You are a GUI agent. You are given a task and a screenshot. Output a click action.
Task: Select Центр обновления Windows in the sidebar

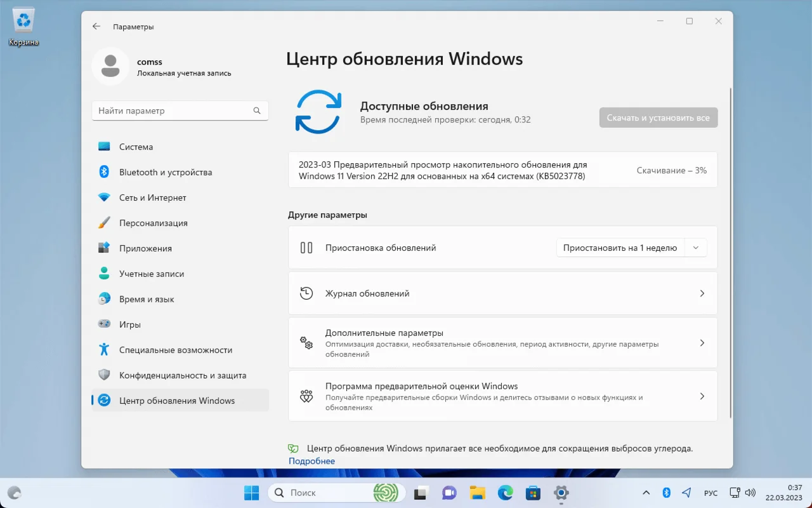click(x=180, y=401)
